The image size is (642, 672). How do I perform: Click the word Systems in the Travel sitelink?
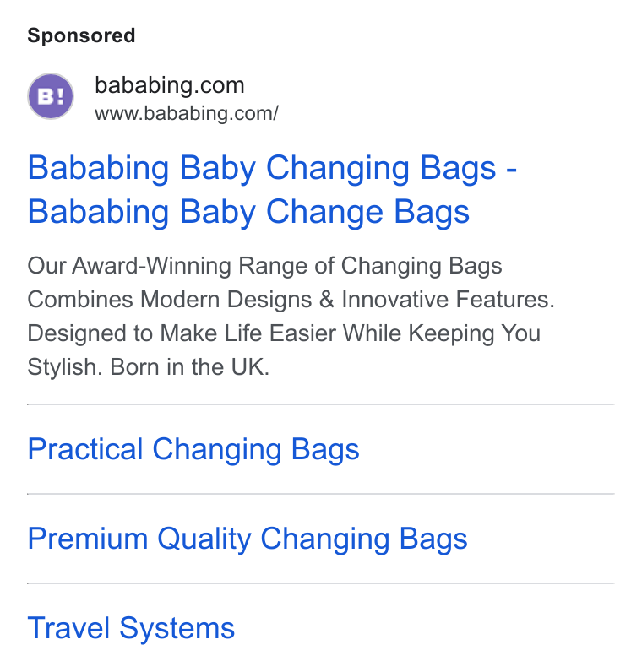coord(177,630)
